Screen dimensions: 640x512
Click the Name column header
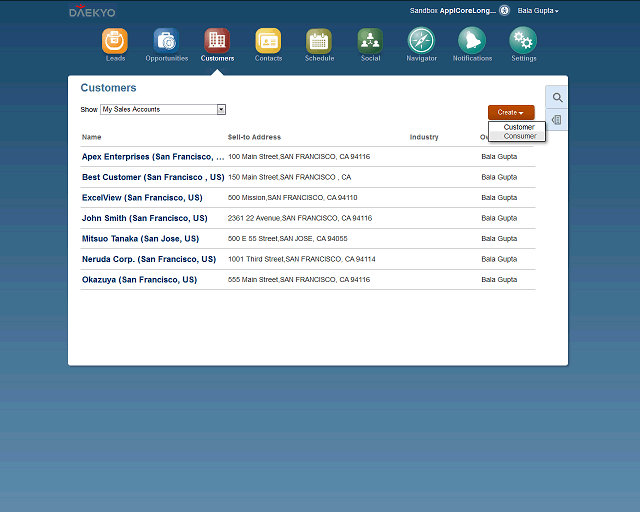[x=91, y=137]
